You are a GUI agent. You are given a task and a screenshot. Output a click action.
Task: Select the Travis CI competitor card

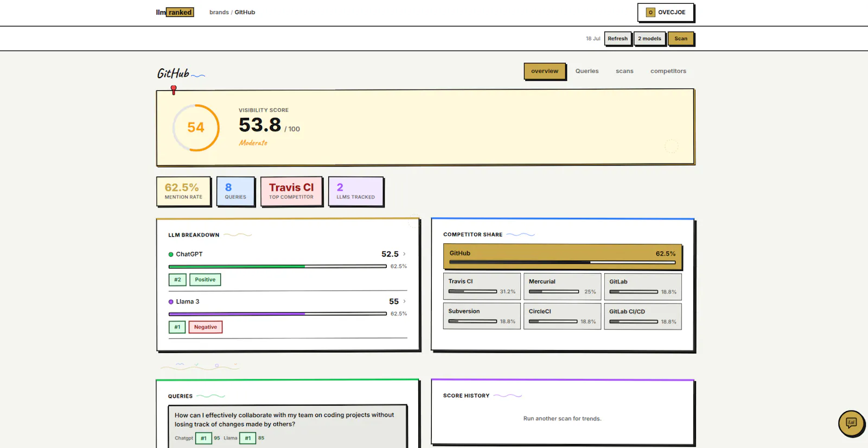tap(482, 286)
